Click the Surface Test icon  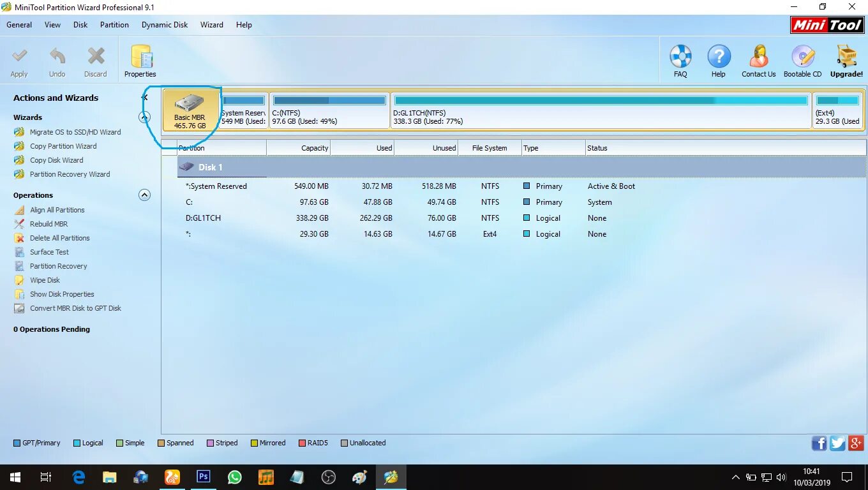[x=19, y=252]
